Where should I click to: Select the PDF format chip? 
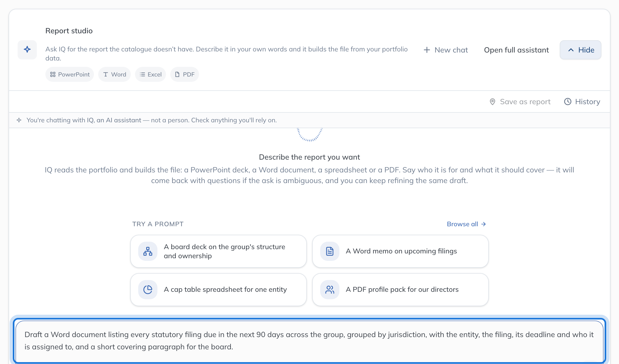(185, 74)
